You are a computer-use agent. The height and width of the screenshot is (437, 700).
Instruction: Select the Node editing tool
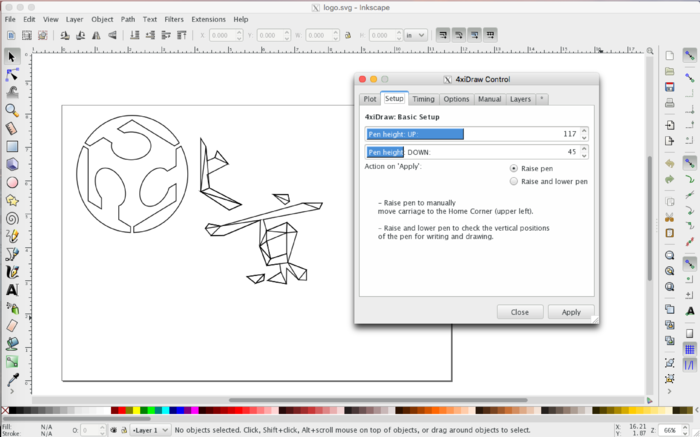click(12, 75)
